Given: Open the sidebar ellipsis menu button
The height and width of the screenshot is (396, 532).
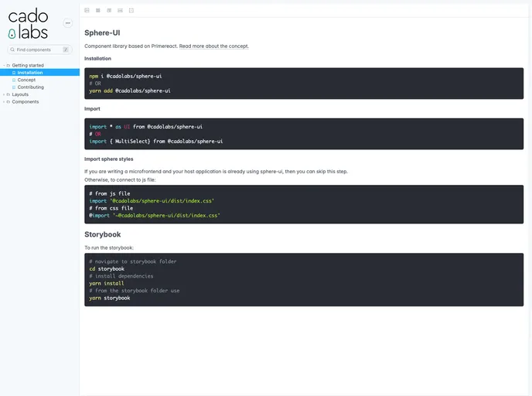Looking at the screenshot, I should pyautogui.click(x=68, y=23).
